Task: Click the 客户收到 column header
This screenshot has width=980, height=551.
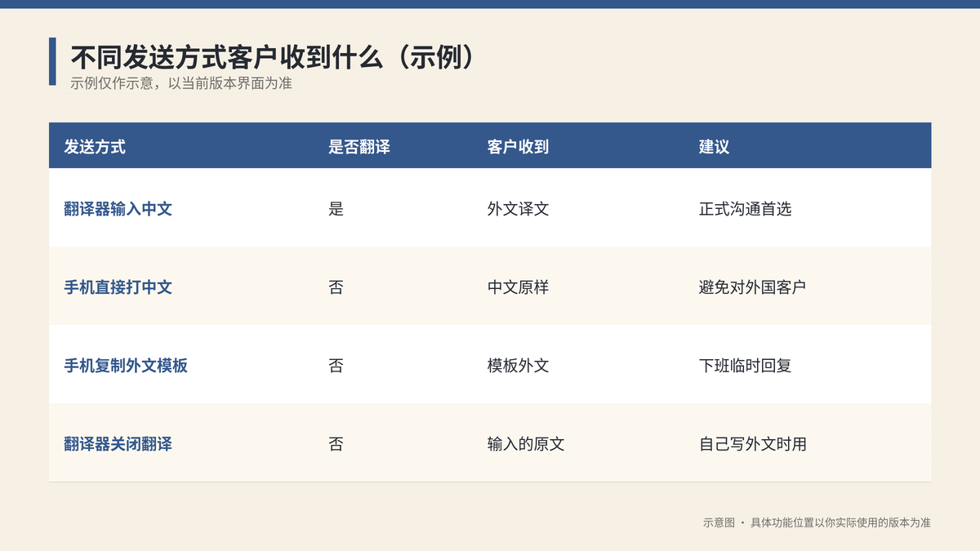Action: pyautogui.click(x=518, y=147)
